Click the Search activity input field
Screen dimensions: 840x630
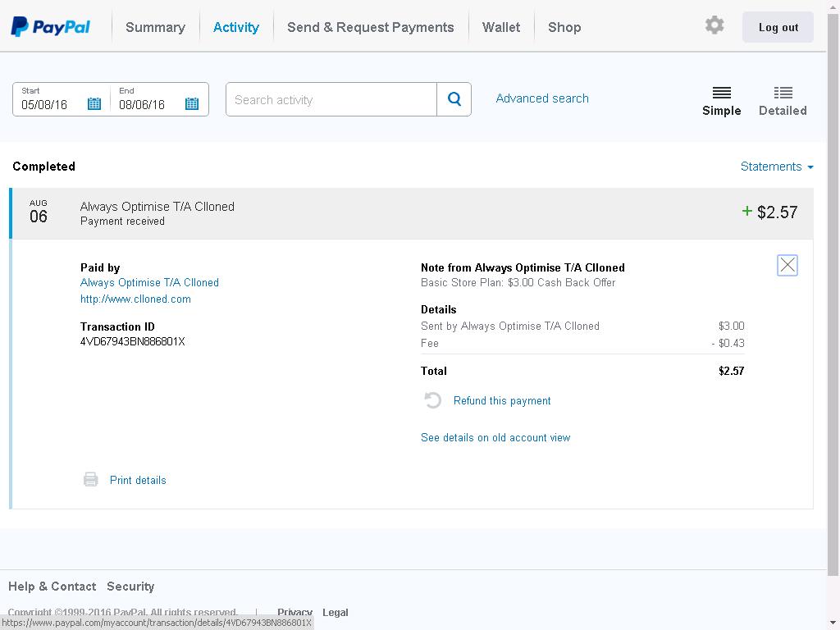331,99
